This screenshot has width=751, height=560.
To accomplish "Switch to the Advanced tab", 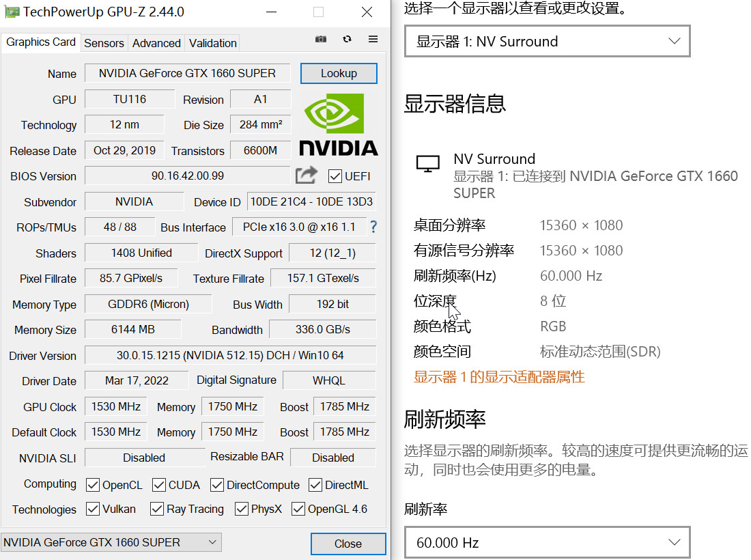I will (x=156, y=43).
